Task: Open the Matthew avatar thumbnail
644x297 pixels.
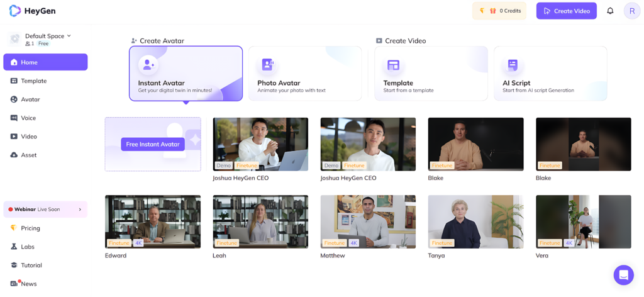Action: pyautogui.click(x=368, y=222)
